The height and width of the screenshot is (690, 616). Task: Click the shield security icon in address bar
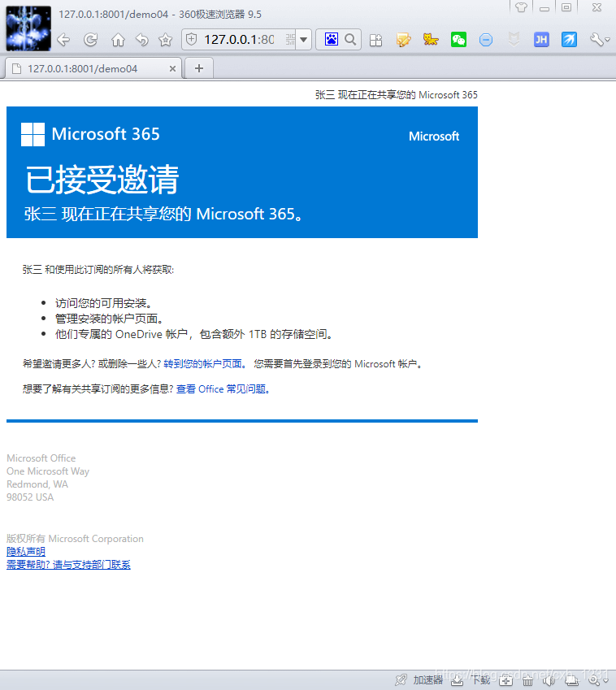pos(192,40)
